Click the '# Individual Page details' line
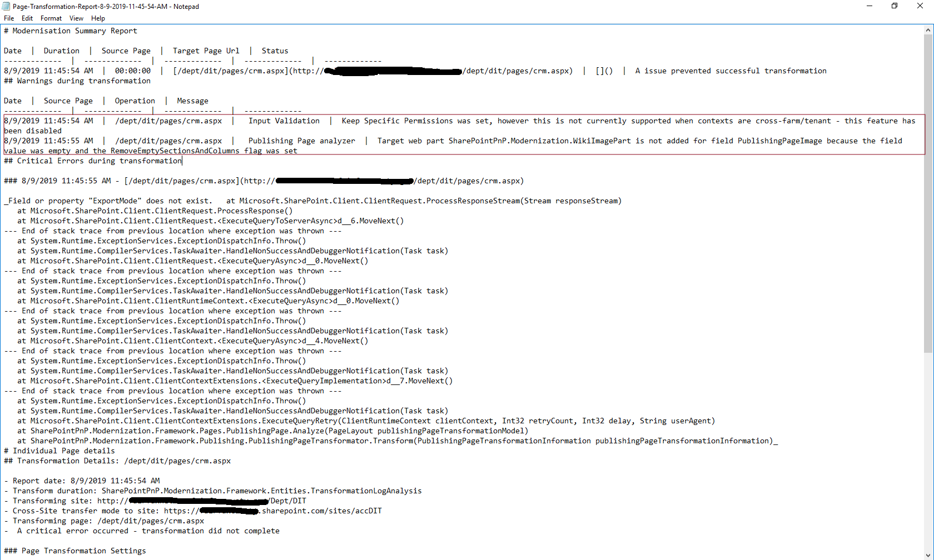This screenshot has width=934, height=560. coord(59,451)
